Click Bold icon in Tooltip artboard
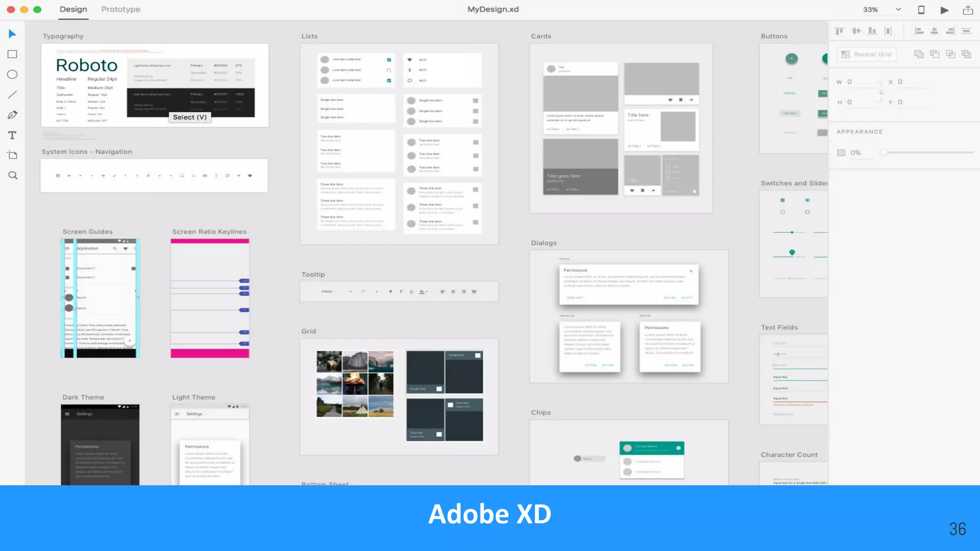The image size is (980, 551). [x=390, y=291]
